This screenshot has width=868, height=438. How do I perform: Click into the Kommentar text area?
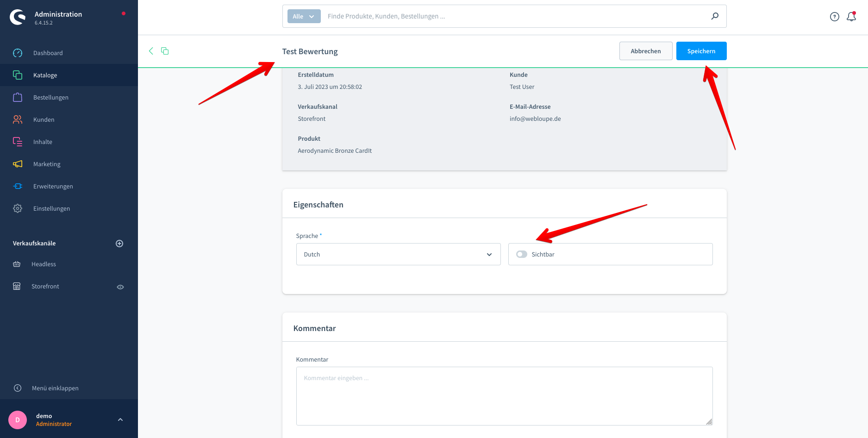pyautogui.click(x=504, y=396)
